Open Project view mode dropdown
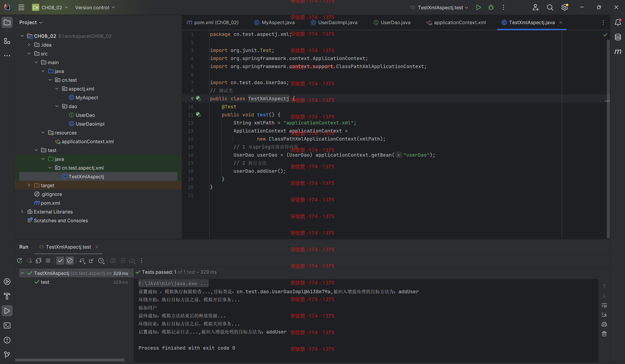 (31, 22)
